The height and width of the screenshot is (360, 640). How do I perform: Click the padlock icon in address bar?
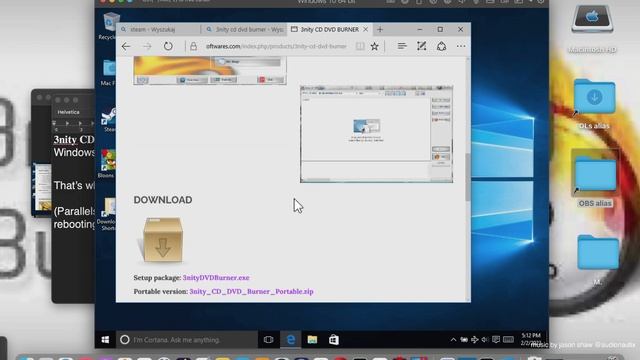193,47
